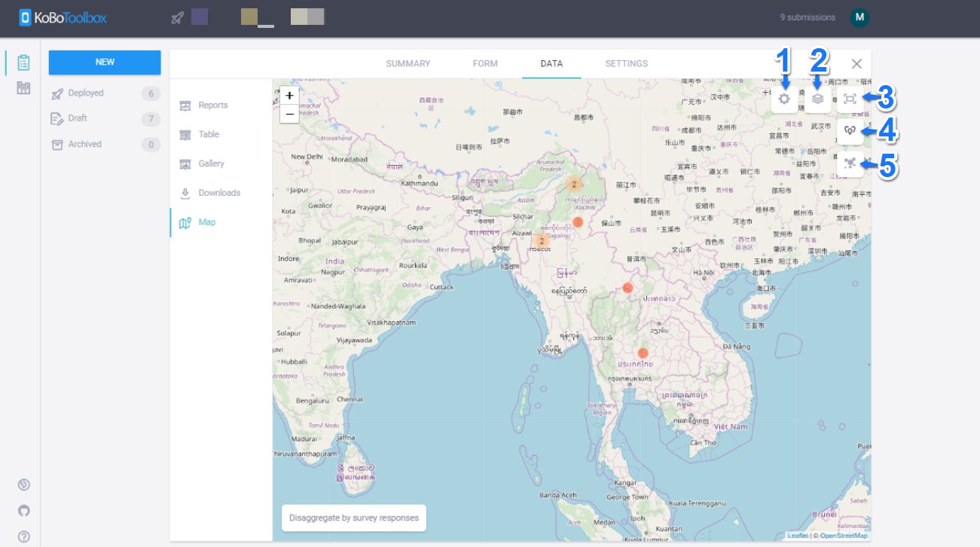Toggle map layers overlay button
The width and height of the screenshot is (980, 547).
pyautogui.click(x=817, y=99)
